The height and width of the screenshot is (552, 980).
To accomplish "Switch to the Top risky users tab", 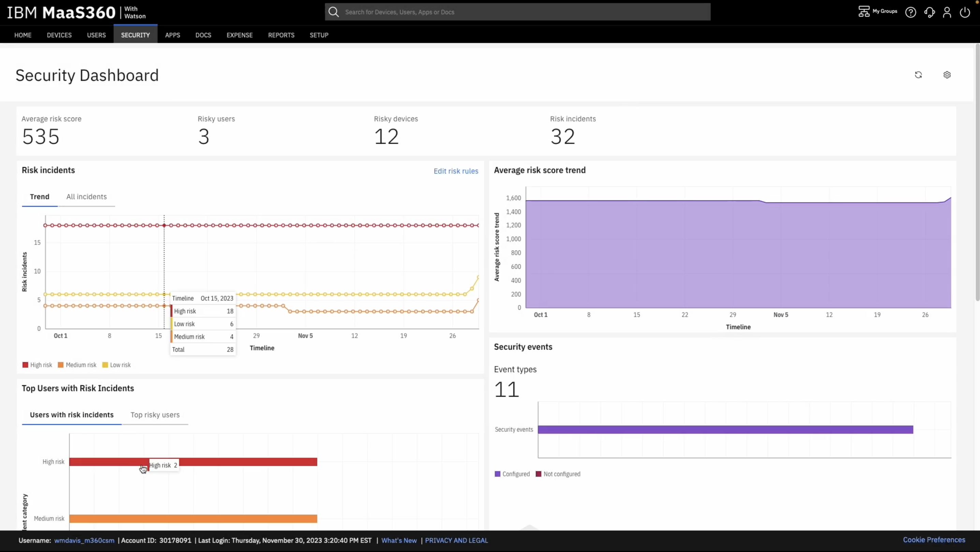I will tap(155, 414).
